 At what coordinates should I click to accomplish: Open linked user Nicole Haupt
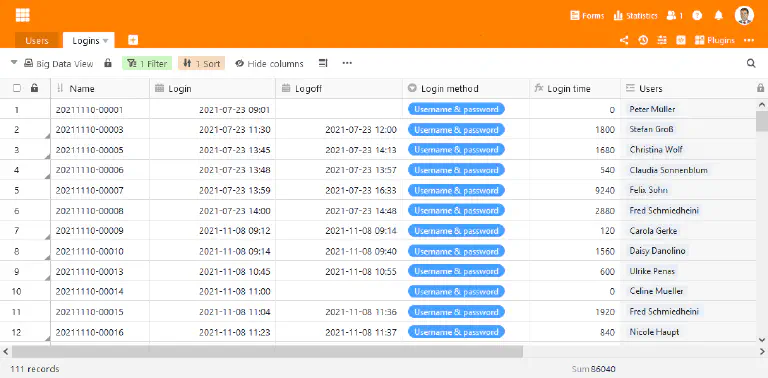point(654,332)
